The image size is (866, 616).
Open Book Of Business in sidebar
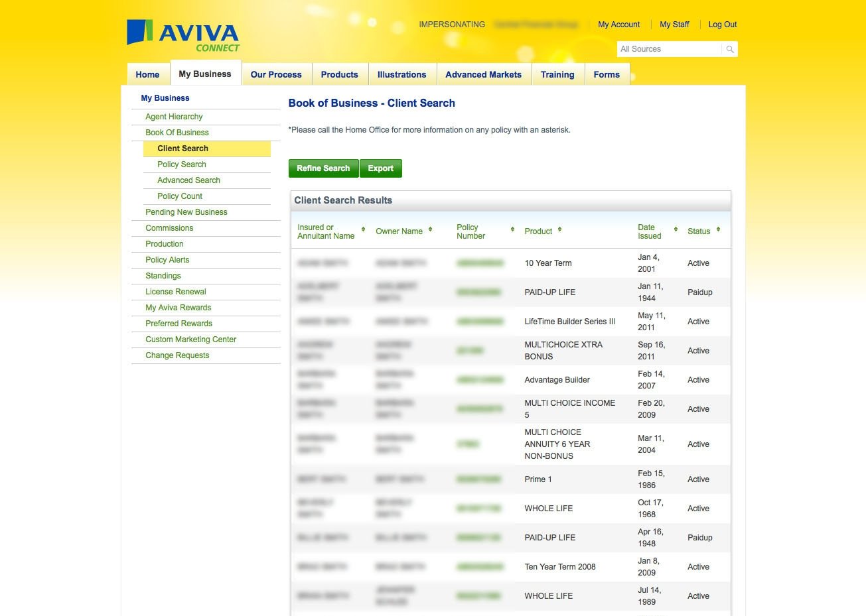177,133
